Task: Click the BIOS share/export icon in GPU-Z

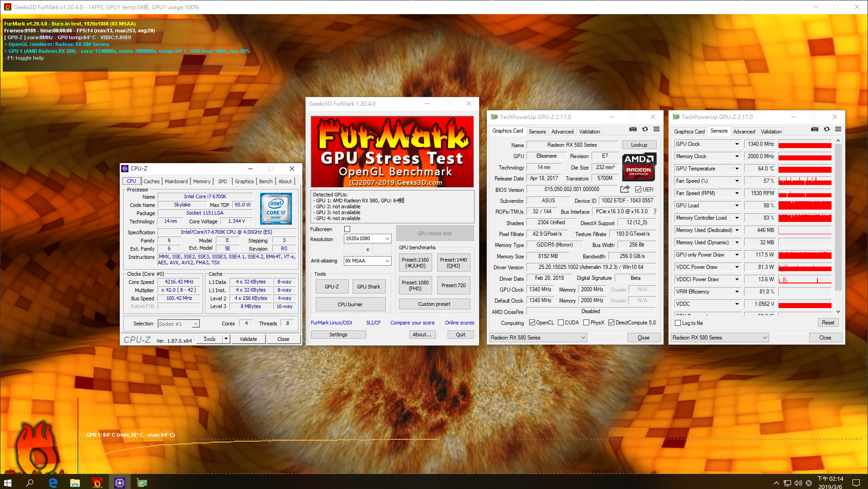Action: click(x=625, y=189)
